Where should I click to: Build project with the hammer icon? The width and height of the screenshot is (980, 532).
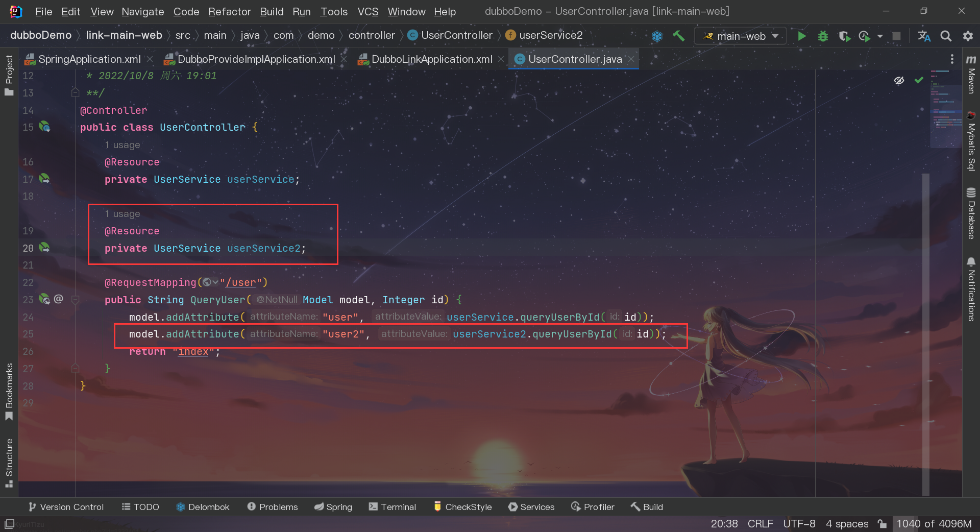coord(678,36)
